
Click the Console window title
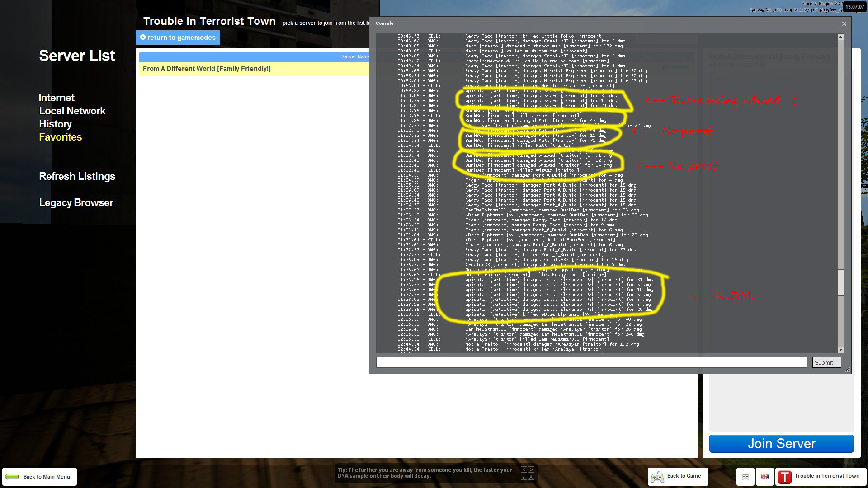[385, 23]
